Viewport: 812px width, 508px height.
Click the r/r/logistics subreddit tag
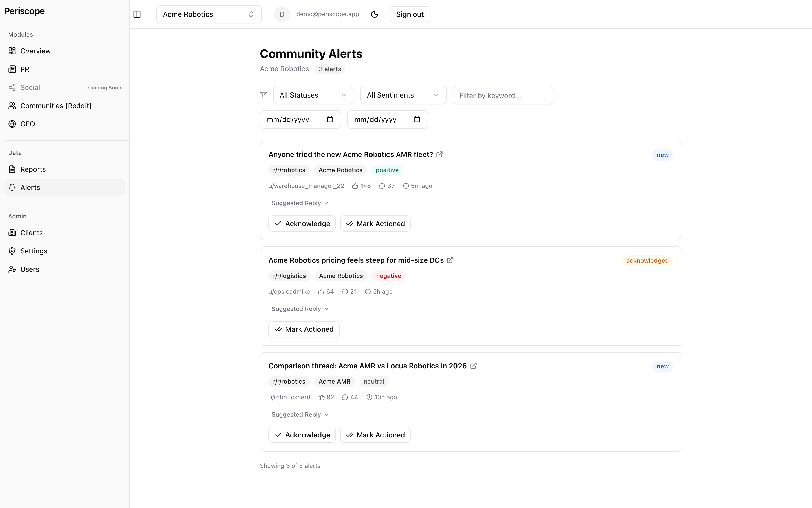[289, 276]
